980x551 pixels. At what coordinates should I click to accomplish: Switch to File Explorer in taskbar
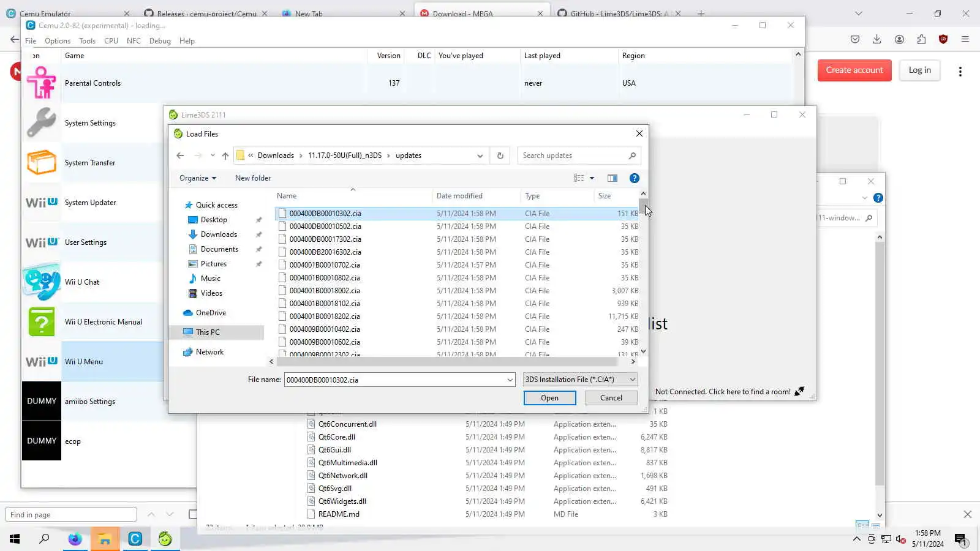pyautogui.click(x=105, y=539)
